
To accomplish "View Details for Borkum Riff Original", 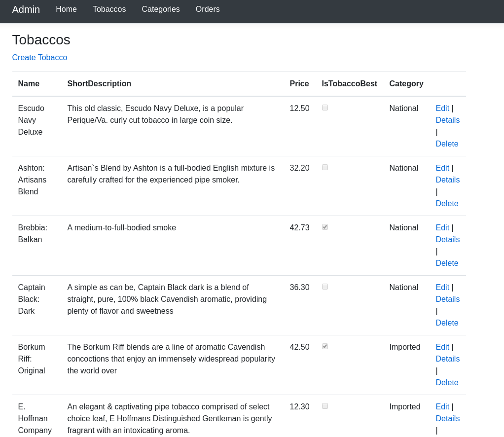I will point(447,359).
